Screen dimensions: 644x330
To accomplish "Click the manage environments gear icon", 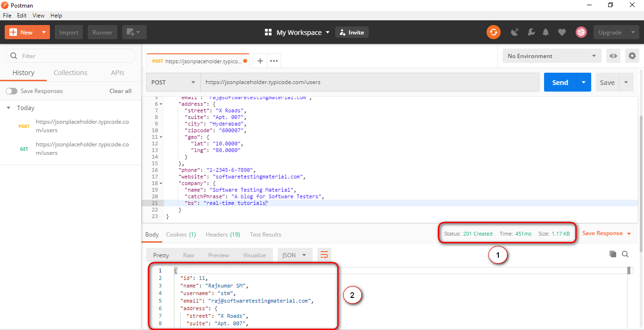I will 632,56.
